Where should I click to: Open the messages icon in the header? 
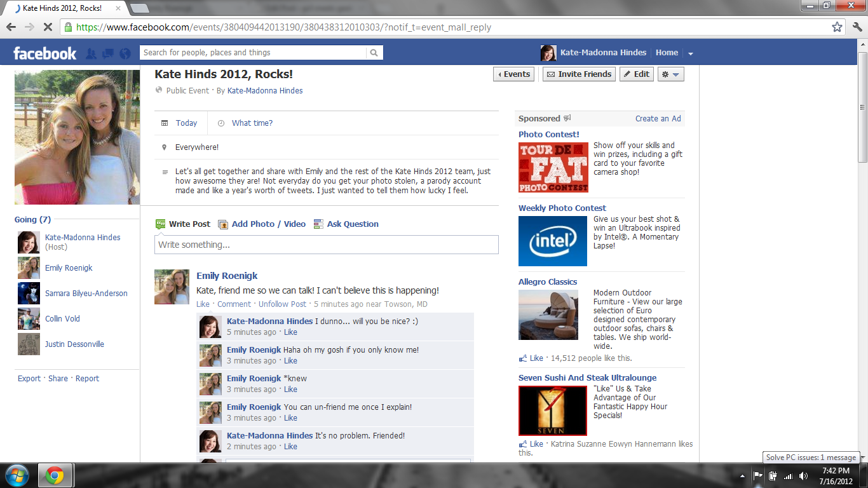108,53
